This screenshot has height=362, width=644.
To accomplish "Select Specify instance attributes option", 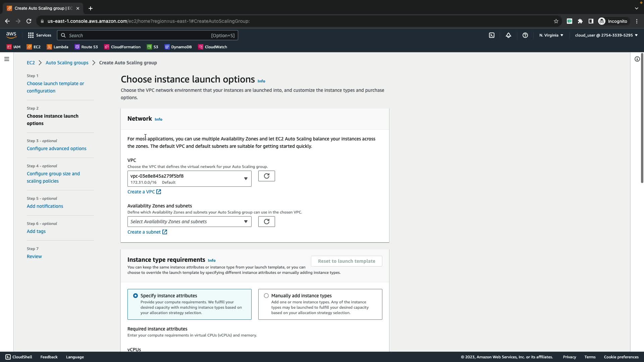I will click(136, 296).
